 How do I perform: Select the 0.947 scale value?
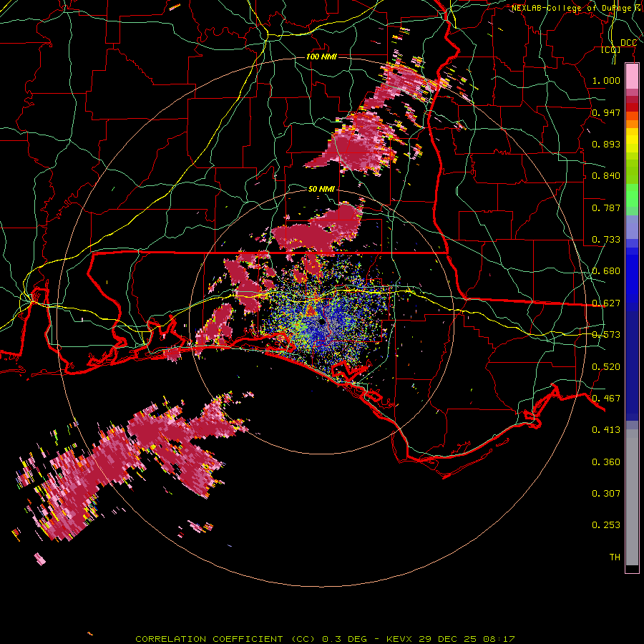[606, 112]
